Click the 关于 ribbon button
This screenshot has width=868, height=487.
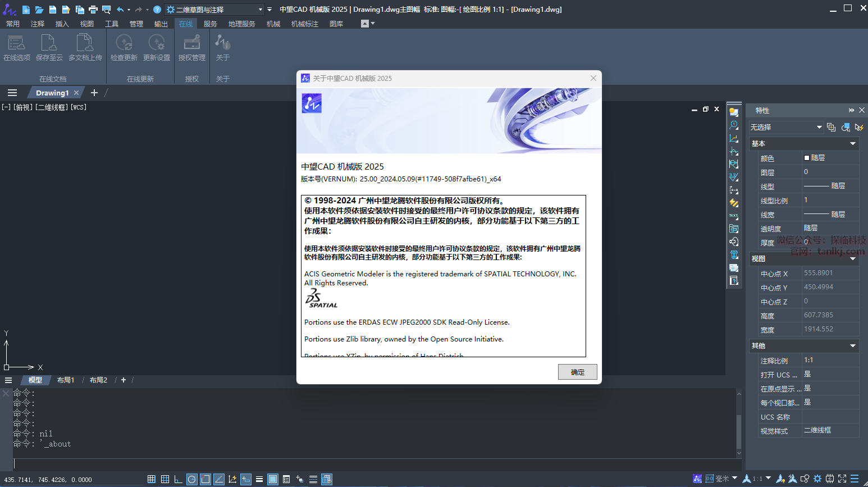pos(223,48)
